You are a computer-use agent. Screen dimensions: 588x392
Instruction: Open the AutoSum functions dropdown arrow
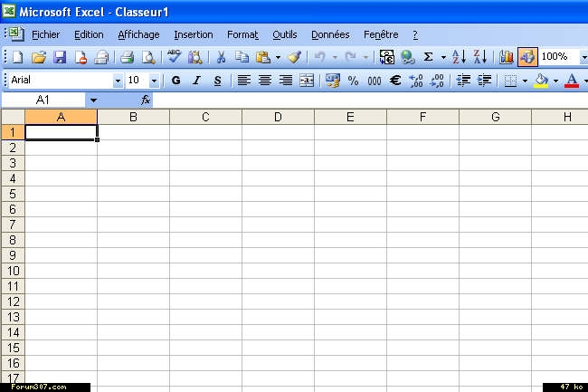(x=443, y=58)
